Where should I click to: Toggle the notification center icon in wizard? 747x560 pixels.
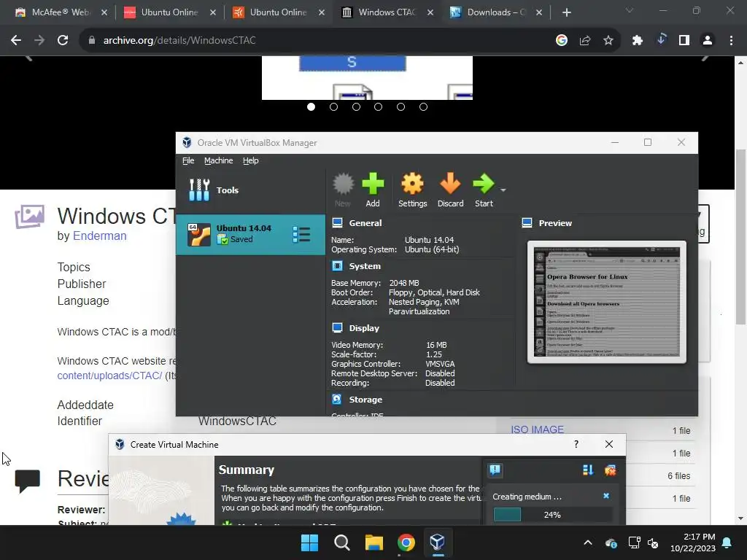pos(495,470)
